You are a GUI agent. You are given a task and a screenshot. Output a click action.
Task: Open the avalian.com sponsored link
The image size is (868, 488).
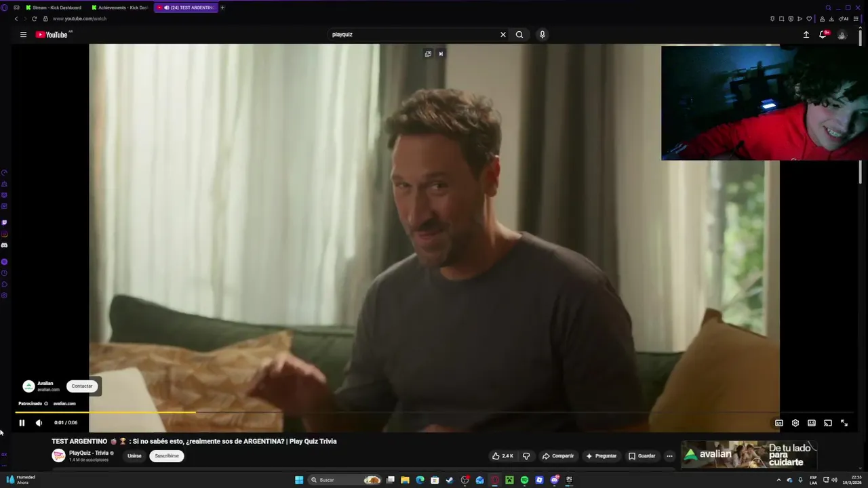tap(64, 403)
